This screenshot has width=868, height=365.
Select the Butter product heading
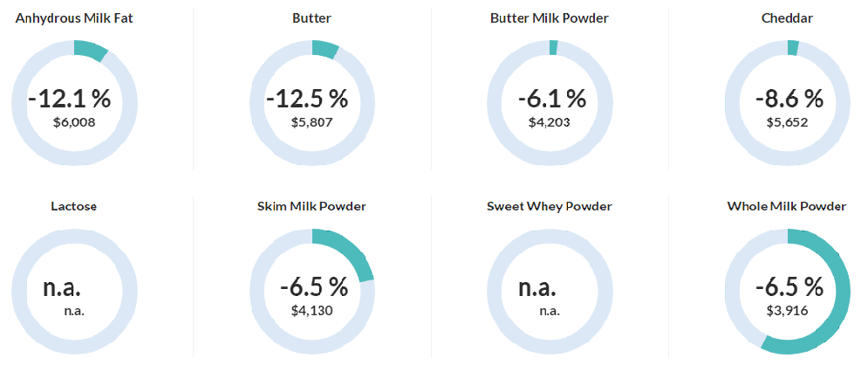311,17
